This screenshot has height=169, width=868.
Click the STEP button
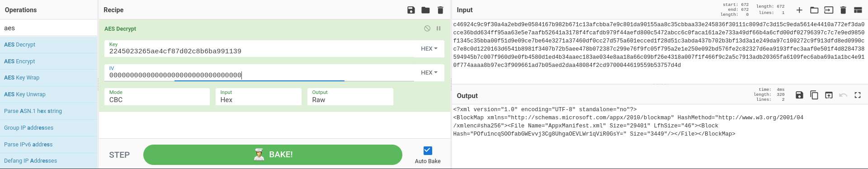click(119, 155)
